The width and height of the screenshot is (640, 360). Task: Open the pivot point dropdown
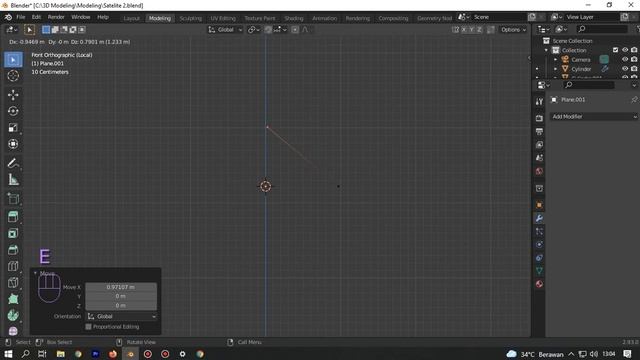(253, 29)
